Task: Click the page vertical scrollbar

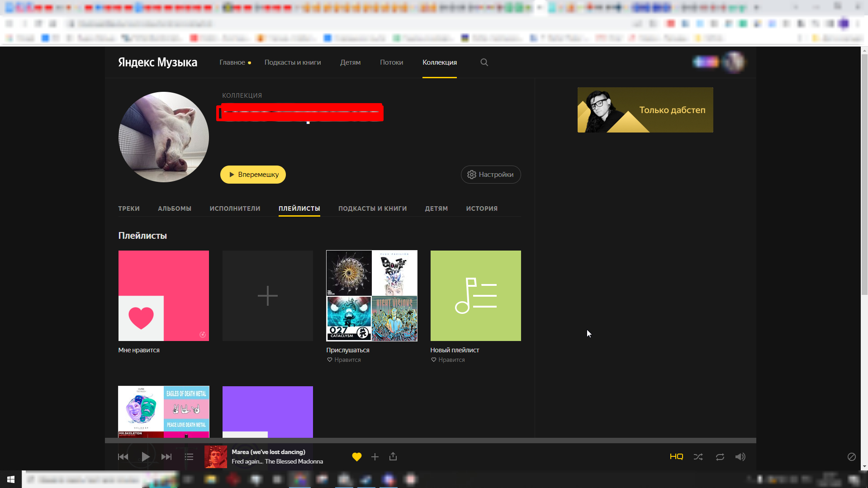Action: click(864, 174)
